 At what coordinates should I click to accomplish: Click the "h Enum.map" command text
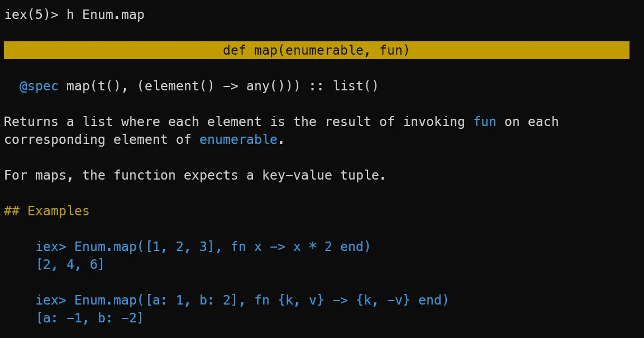click(106, 15)
